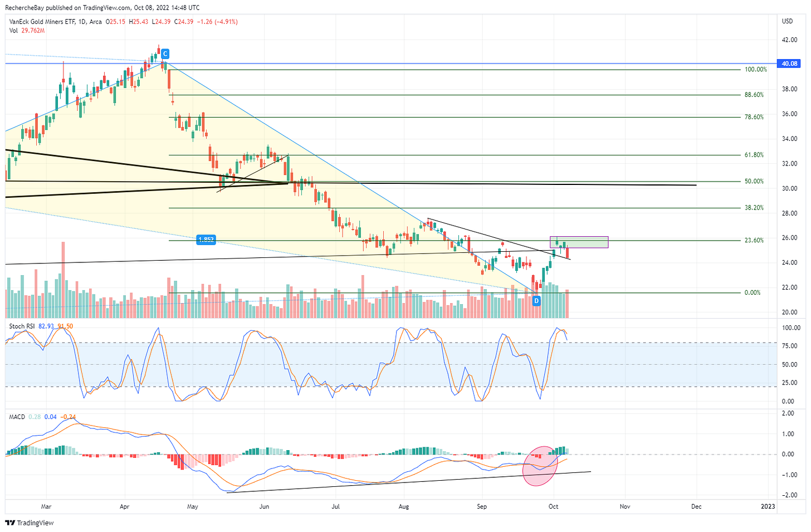Click the 38.20% Fibonacci level label
Image resolution: width=811 pixels, height=532 pixels.
point(754,208)
